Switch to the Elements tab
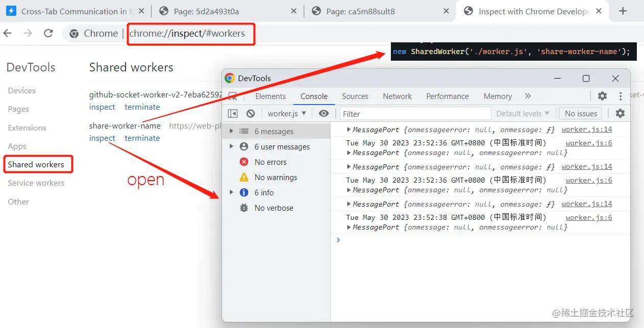Screen dimensions: 644x328 (x=270, y=96)
